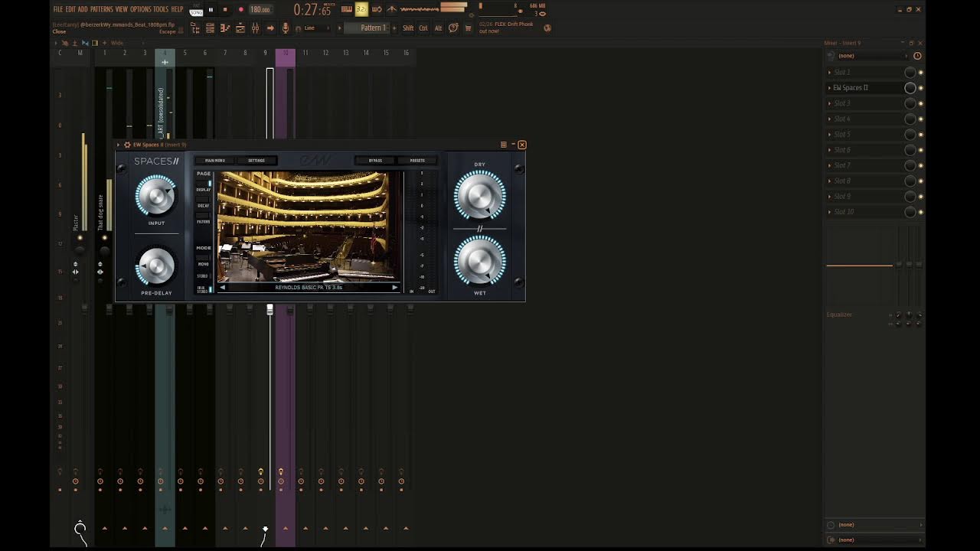
Task: Open EW Spaces II gear settings icon
Action: [x=127, y=145]
